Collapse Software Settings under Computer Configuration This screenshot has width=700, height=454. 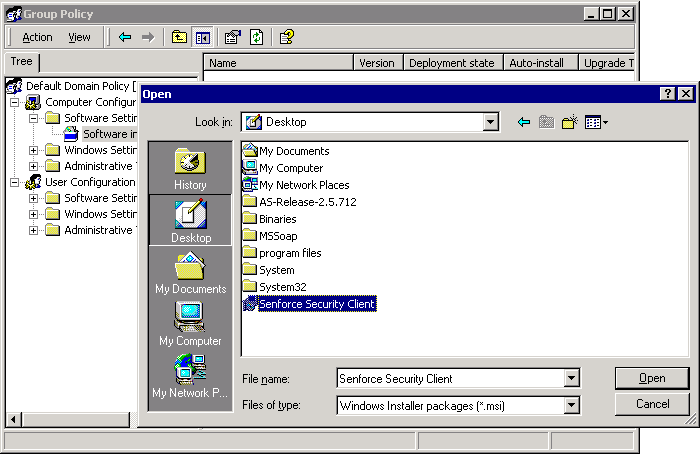pyautogui.click(x=33, y=118)
